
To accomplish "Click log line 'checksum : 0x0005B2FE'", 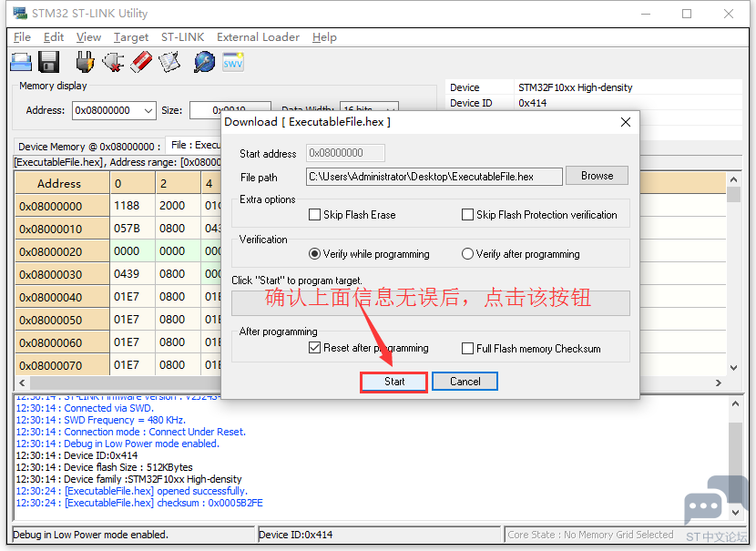I will [x=139, y=504].
